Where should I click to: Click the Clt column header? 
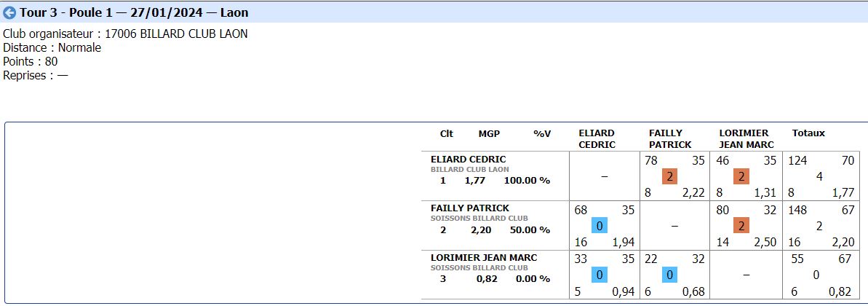(x=447, y=133)
